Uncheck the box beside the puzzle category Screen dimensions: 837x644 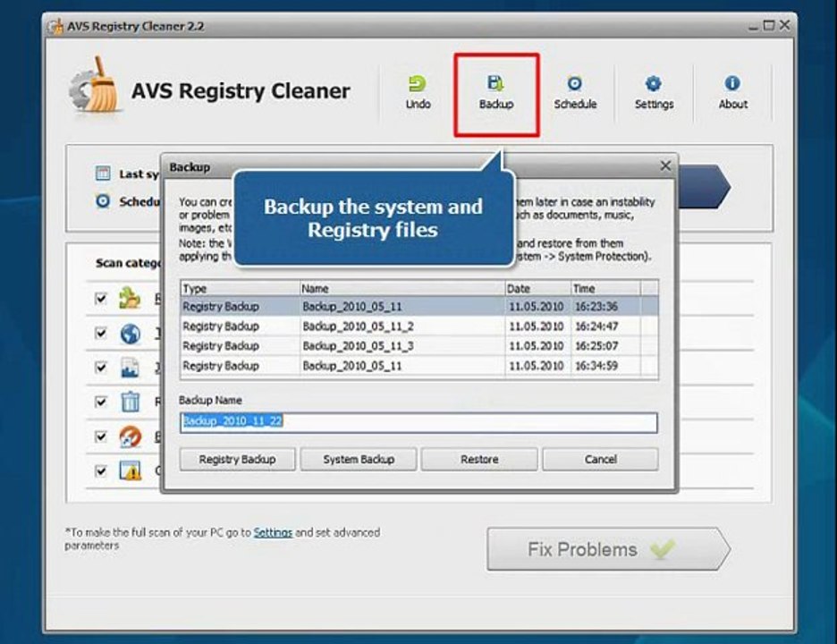click(100, 298)
